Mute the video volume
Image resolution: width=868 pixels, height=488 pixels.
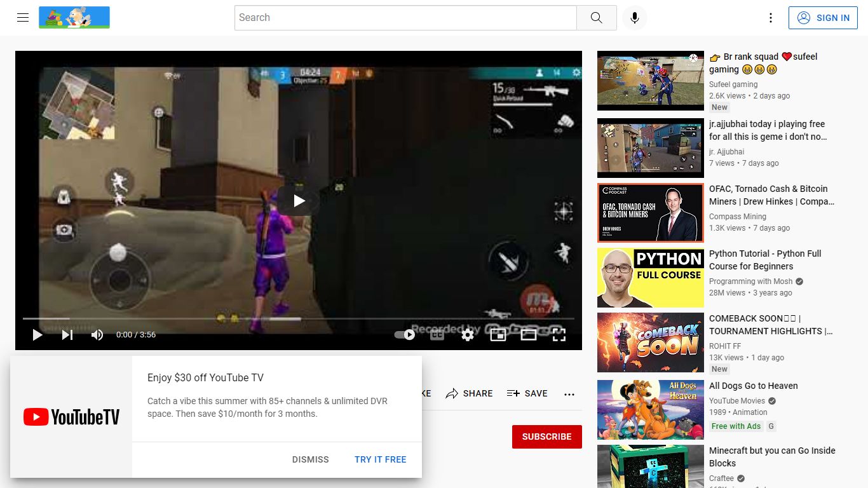coord(97,335)
